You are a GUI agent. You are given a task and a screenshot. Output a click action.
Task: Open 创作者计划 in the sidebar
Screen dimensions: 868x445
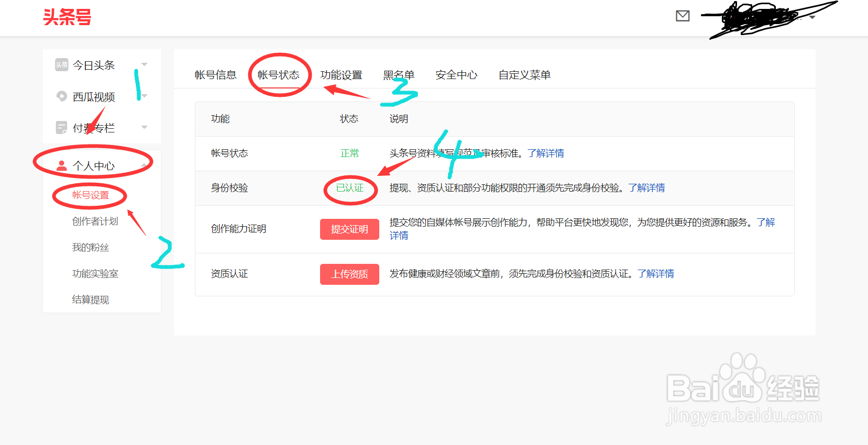pos(95,221)
